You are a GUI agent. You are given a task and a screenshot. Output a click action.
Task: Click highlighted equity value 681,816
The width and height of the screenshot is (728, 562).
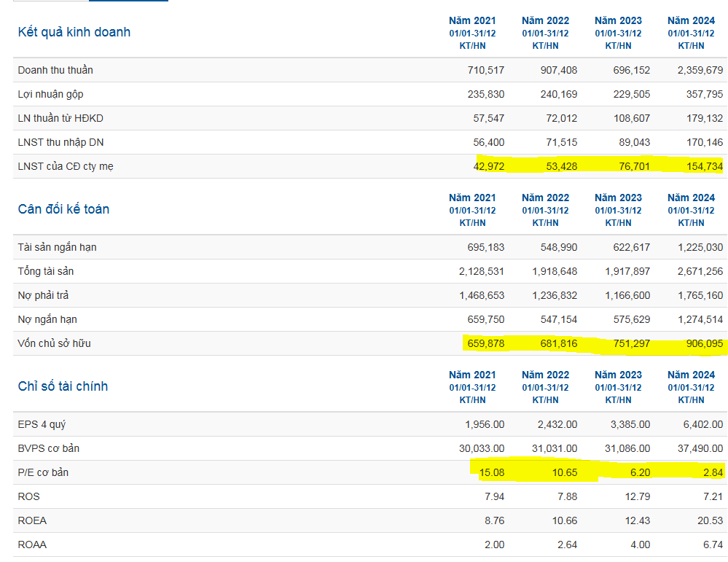pyautogui.click(x=558, y=344)
